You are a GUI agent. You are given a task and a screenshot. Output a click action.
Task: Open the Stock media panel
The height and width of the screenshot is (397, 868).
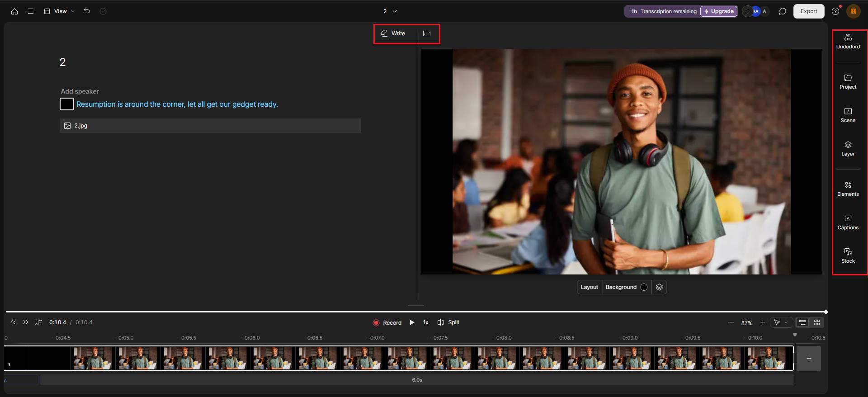(848, 256)
